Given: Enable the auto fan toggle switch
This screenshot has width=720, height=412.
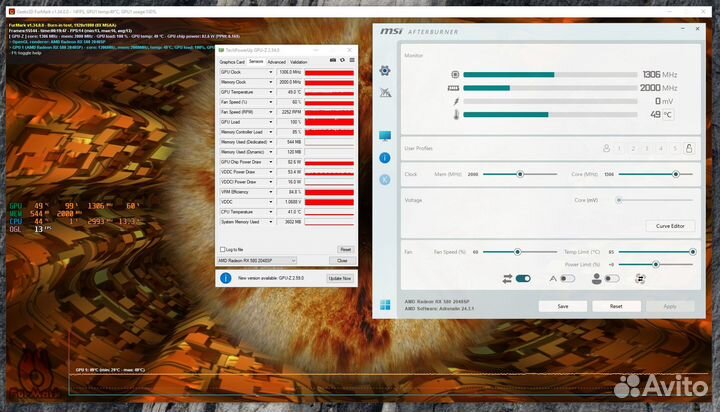Looking at the screenshot, I should coord(568,279).
